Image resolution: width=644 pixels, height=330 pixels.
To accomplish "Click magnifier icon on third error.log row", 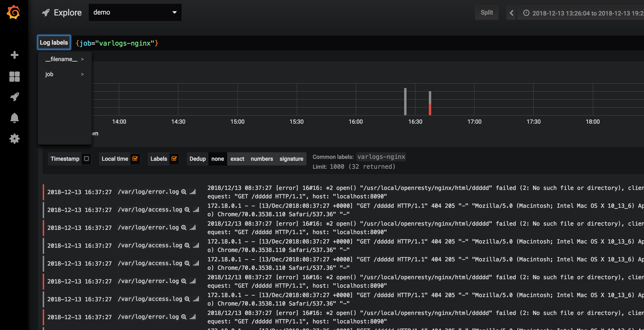I will [184, 281].
